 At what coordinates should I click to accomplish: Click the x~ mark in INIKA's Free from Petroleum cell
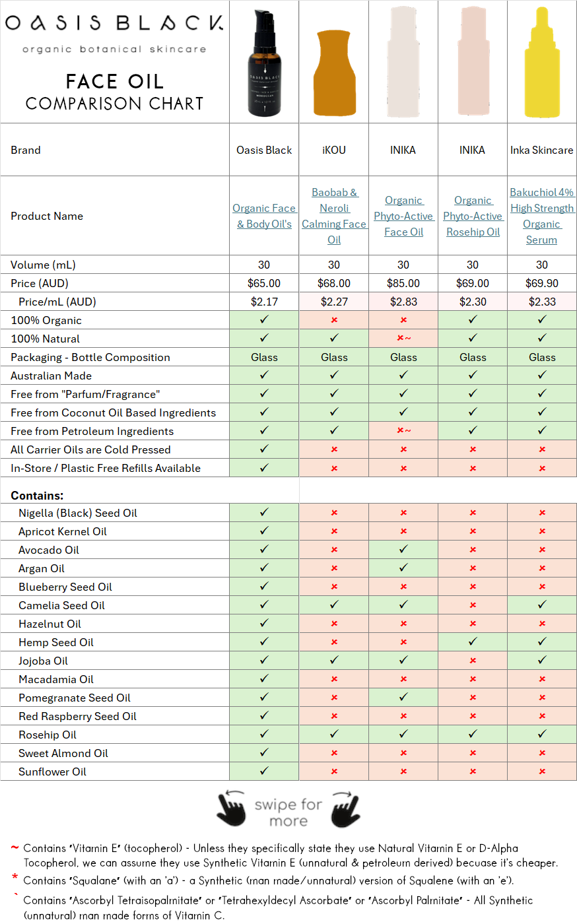(x=403, y=430)
